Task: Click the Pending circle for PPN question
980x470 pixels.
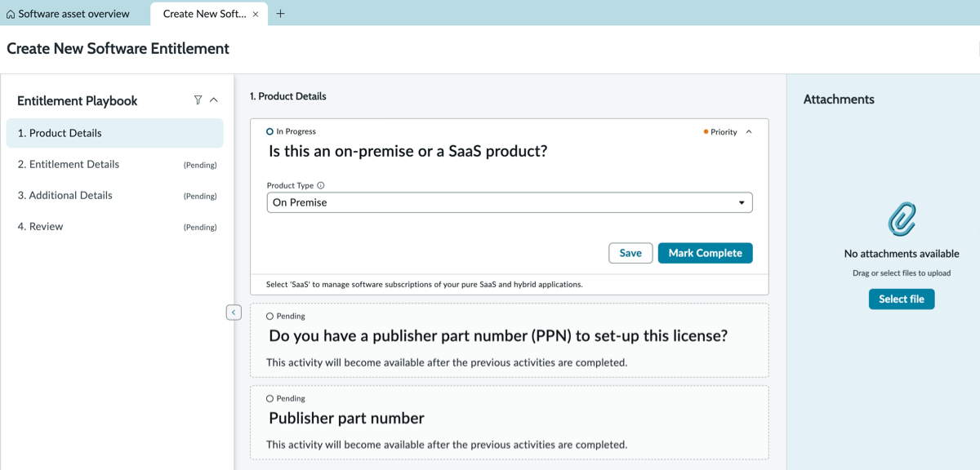Action: click(x=270, y=316)
